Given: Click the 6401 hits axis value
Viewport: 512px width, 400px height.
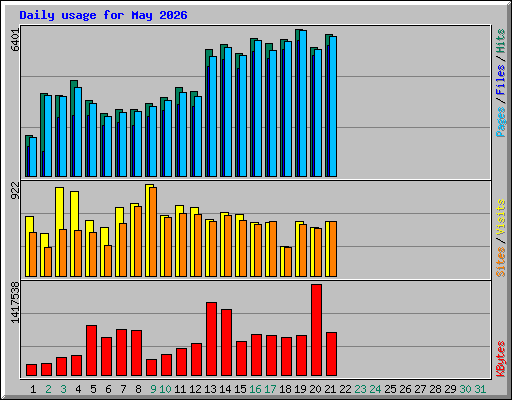Looking at the screenshot, I should click(15, 40).
